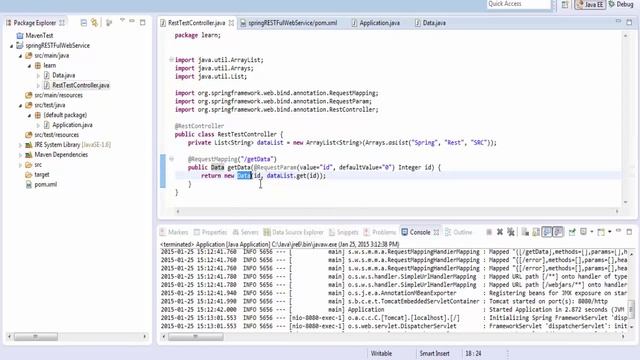Switch to Data.java editor tab

click(x=434, y=23)
